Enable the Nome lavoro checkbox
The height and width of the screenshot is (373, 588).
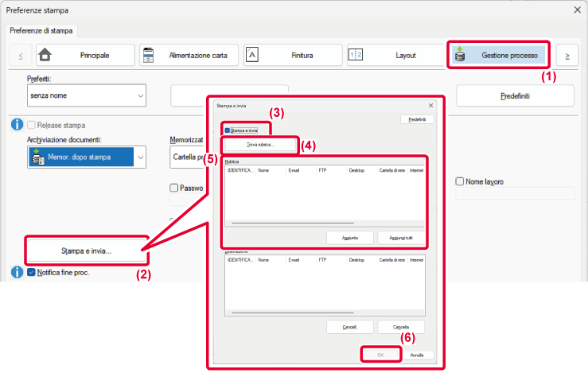[x=460, y=181]
